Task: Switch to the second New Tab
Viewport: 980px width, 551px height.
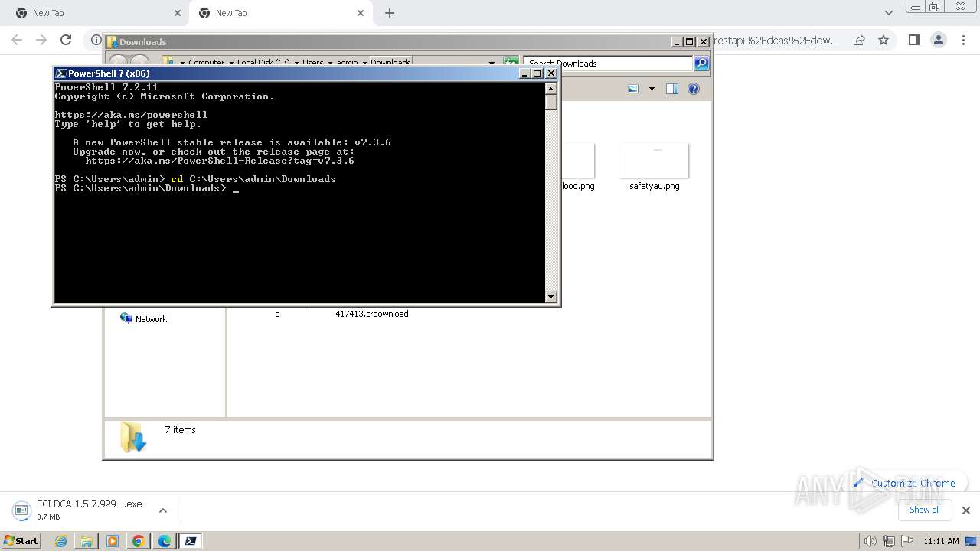Action: [279, 13]
